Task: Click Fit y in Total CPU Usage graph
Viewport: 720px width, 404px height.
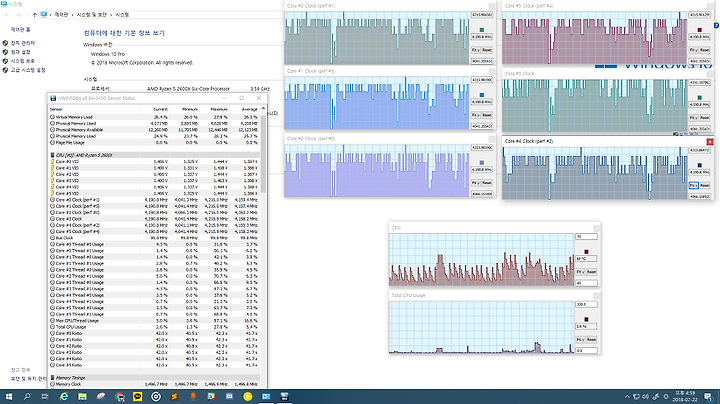Action: click(x=580, y=339)
